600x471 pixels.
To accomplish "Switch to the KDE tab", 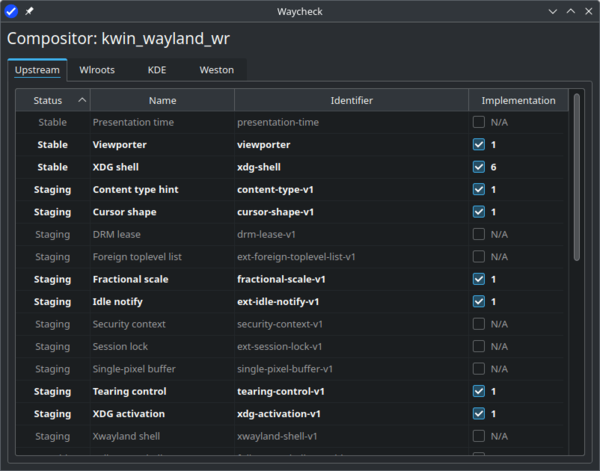I will (157, 71).
